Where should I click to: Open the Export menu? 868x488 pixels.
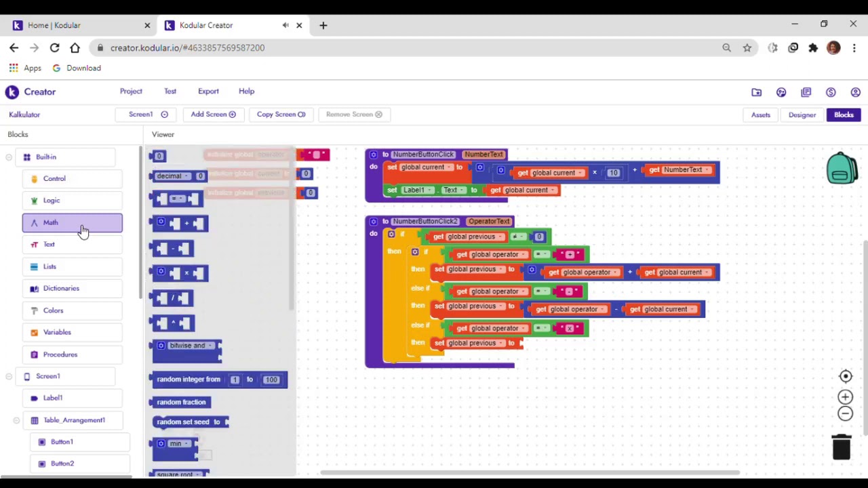208,91
